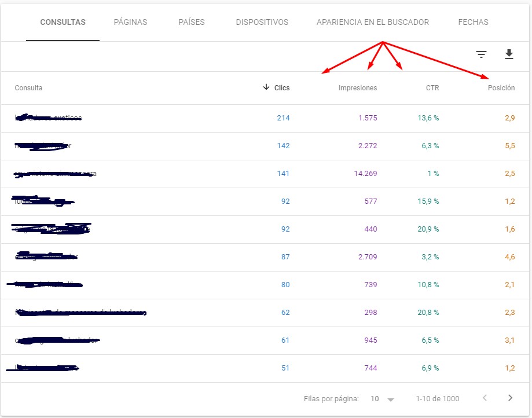Open the Países tab

192,23
